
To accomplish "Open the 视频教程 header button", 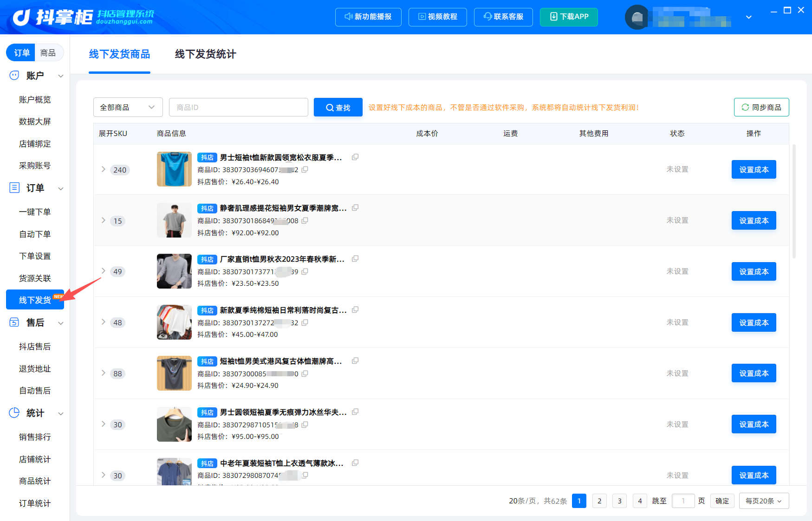I will [437, 17].
